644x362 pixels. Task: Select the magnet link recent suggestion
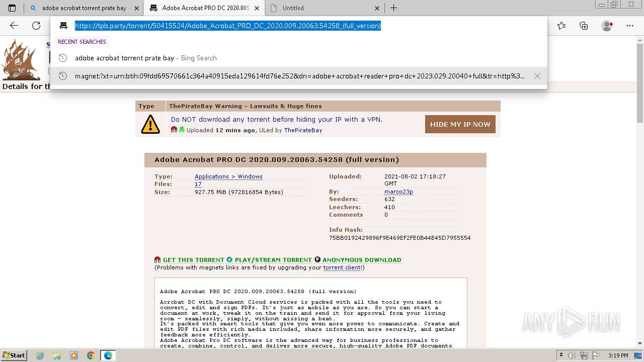pyautogui.click(x=298, y=76)
